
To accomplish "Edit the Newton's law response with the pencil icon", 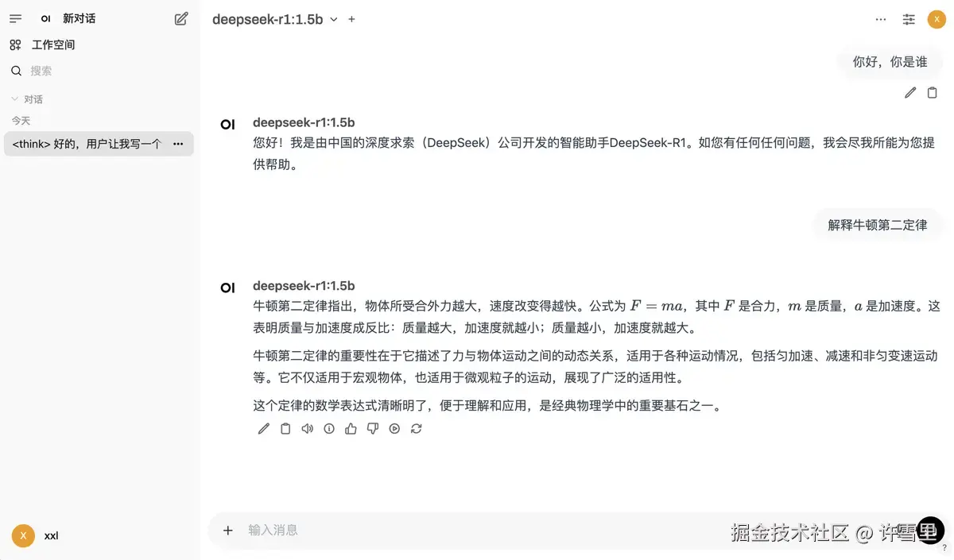I will (264, 429).
